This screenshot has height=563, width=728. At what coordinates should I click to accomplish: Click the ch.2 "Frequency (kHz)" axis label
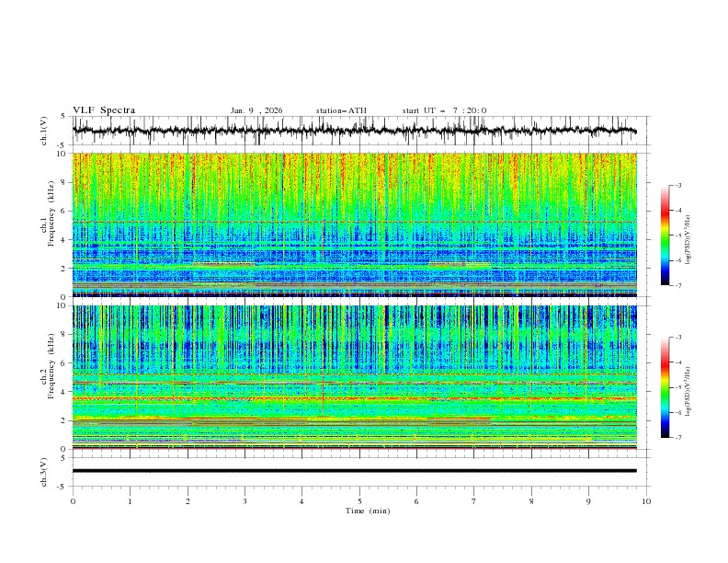51,366
